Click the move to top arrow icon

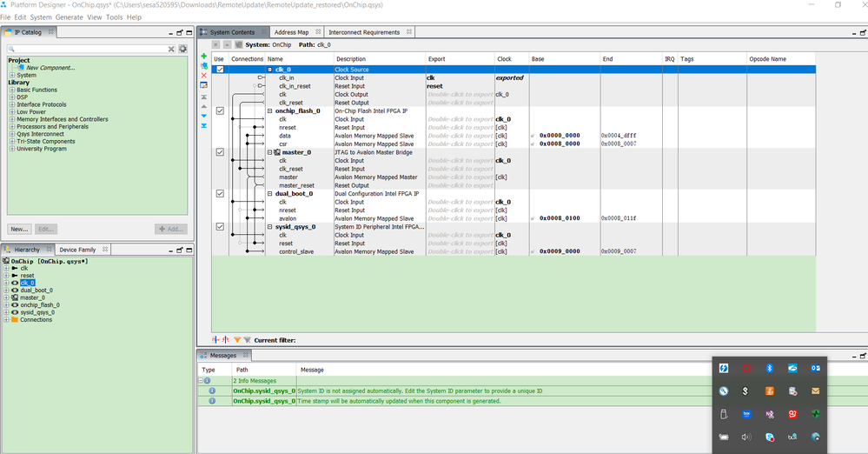[x=203, y=97]
